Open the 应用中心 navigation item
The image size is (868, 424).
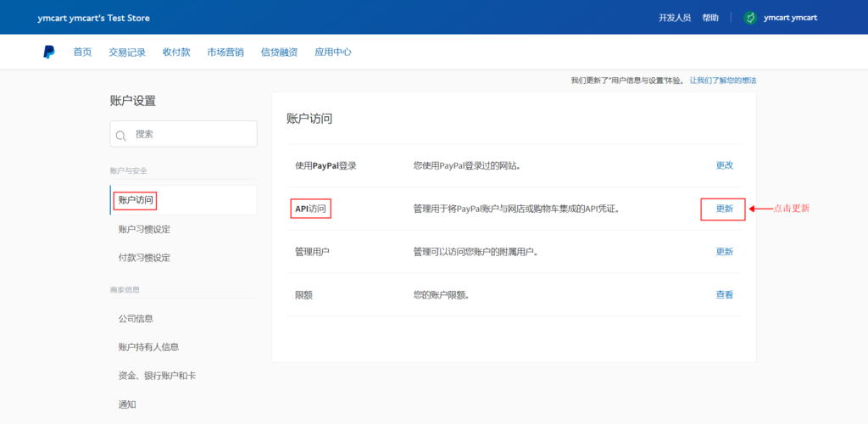point(332,52)
